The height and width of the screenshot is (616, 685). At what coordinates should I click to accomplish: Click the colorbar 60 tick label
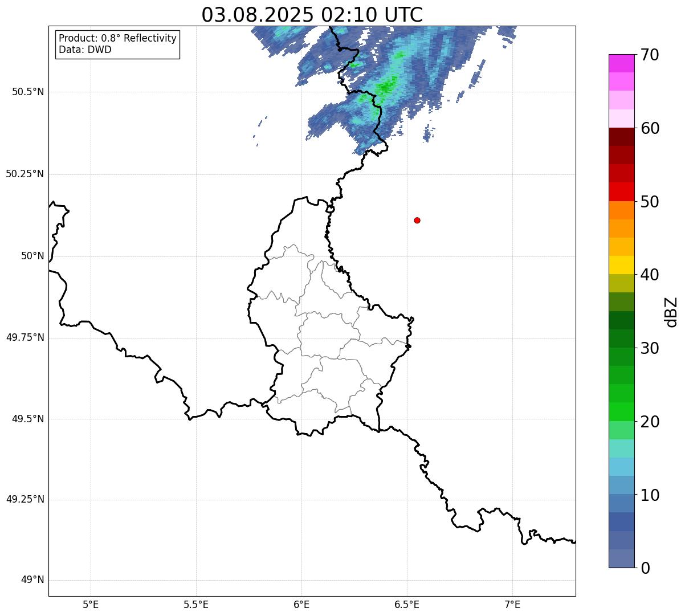650,128
